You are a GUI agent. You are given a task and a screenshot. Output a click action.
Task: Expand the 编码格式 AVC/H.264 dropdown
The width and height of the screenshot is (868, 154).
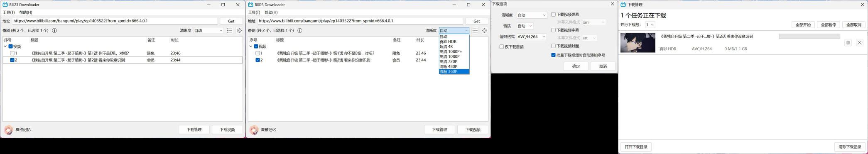(x=531, y=37)
